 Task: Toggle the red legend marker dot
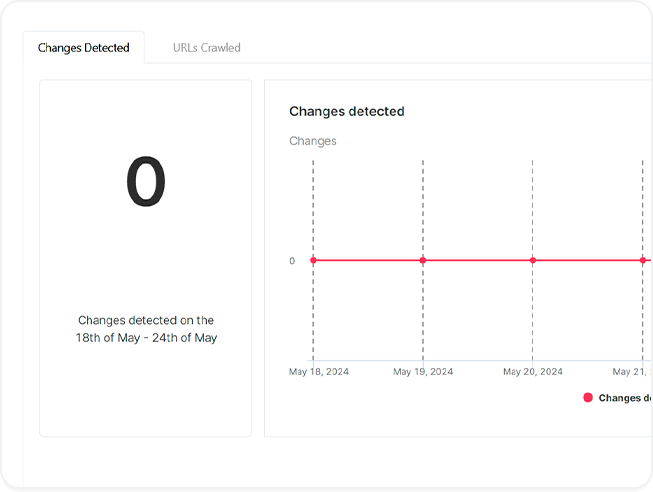tap(588, 397)
